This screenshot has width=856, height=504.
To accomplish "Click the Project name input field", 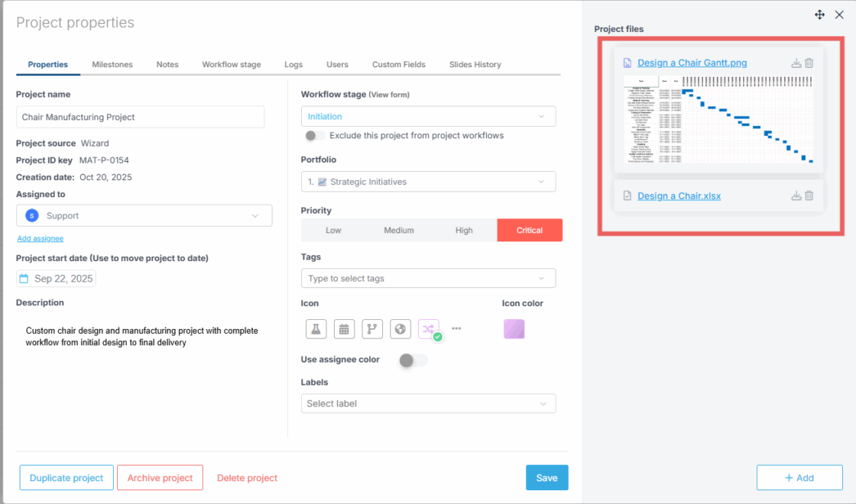I will pos(140,117).
